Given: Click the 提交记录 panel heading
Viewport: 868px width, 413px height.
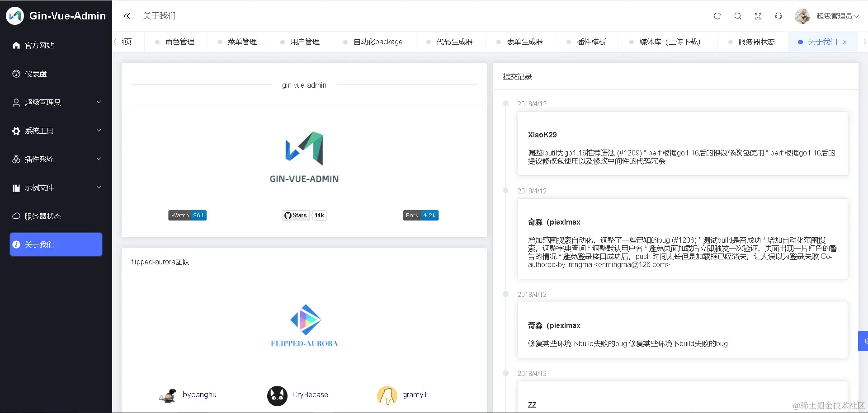Looking at the screenshot, I should click(517, 77).
